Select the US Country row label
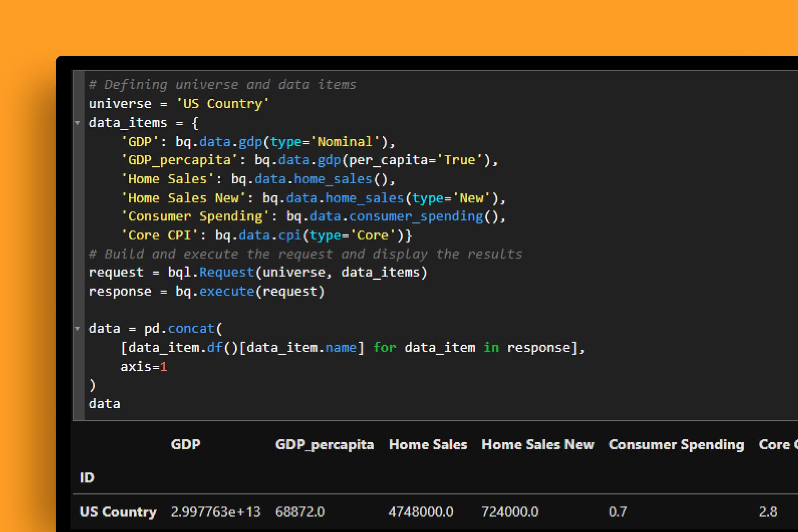This screenshot has width=798, height=532. coord(118,512)
